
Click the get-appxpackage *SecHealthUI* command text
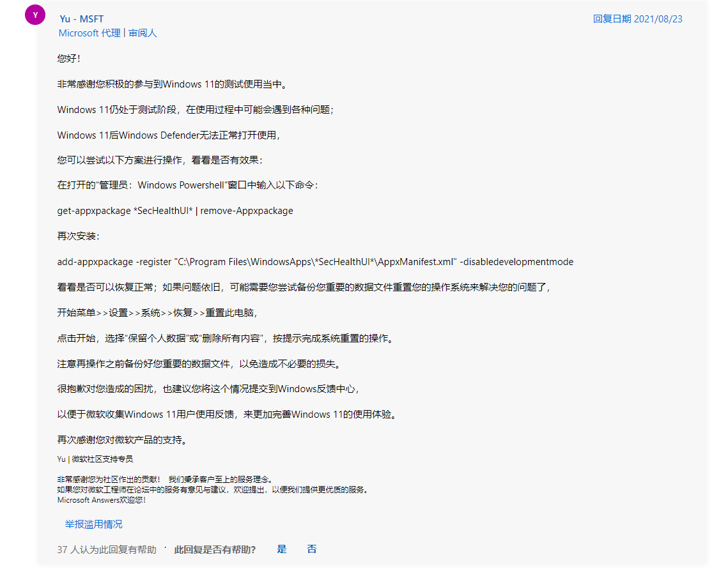coord(175,211)
